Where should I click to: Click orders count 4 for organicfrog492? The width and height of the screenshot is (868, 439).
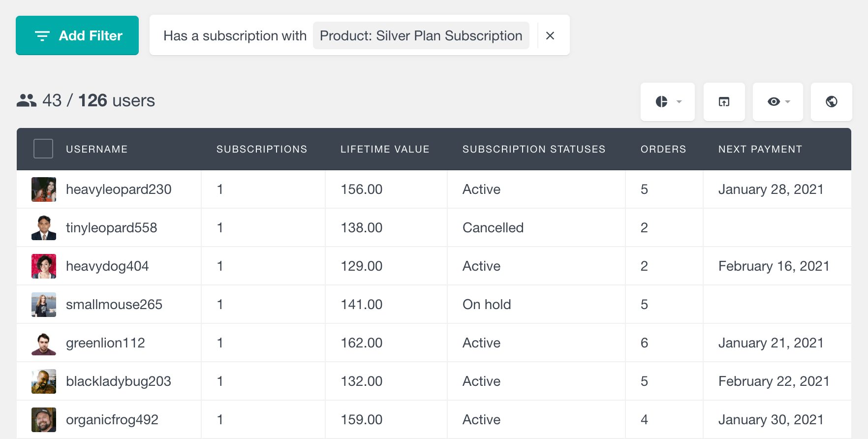coord(644,420)
